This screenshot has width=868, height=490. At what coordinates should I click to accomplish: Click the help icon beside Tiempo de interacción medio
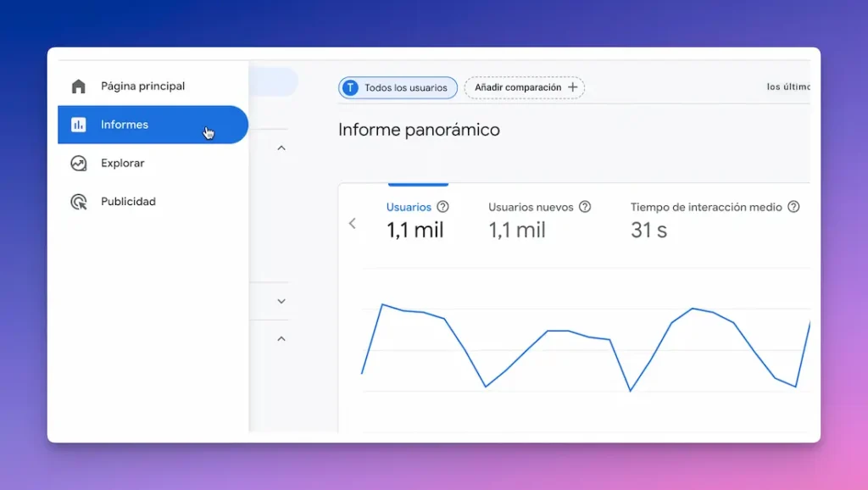tap(793, 206)
